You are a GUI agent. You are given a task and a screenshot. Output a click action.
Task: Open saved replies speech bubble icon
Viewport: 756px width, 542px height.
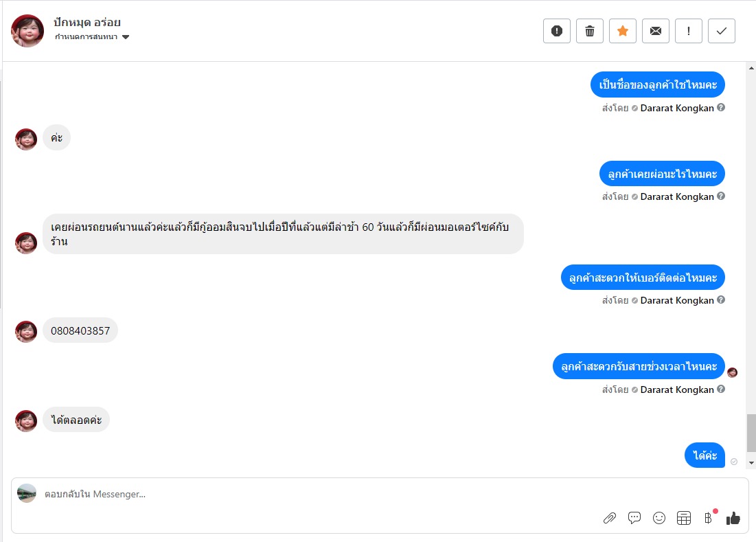(x=634, y=518)
